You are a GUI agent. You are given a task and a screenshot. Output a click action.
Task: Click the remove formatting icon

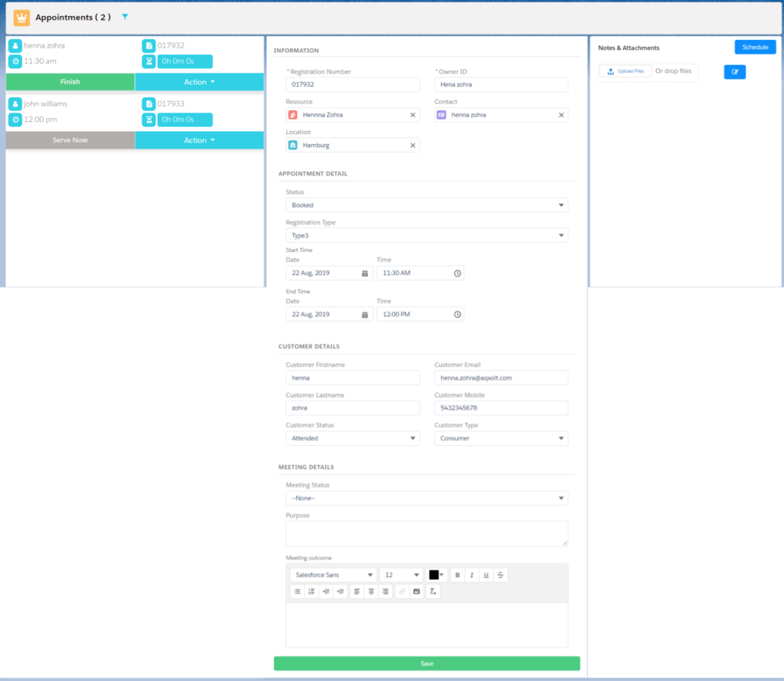[433, 591]
